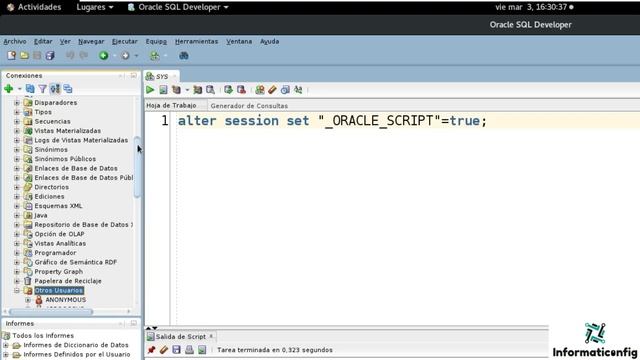Clear script output with eraser icon
This screenshot has height=360, width=640.
click(164, 350)
